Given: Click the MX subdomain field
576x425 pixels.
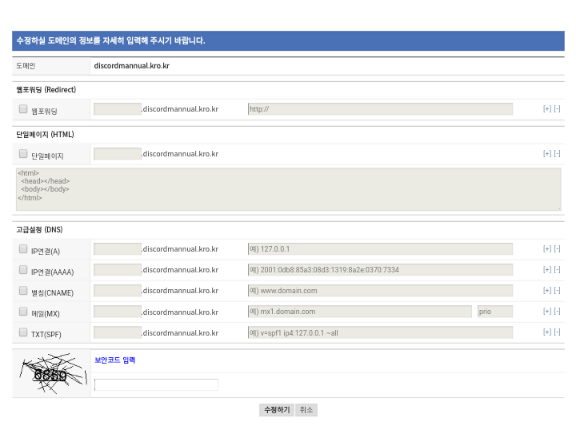Looking at the screenshot, I should coord(118,311).
